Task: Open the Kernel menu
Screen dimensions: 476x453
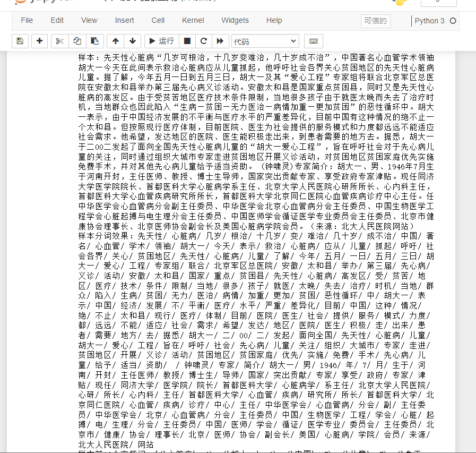Action: coord(193,20)
